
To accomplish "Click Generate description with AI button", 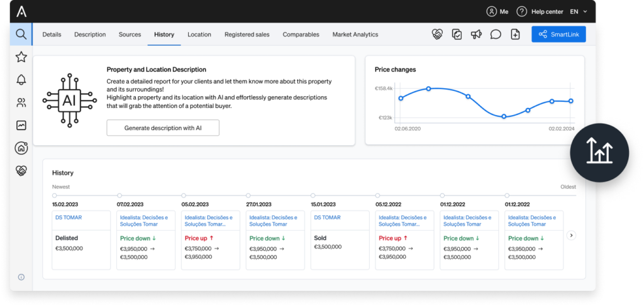I will 163,128.
